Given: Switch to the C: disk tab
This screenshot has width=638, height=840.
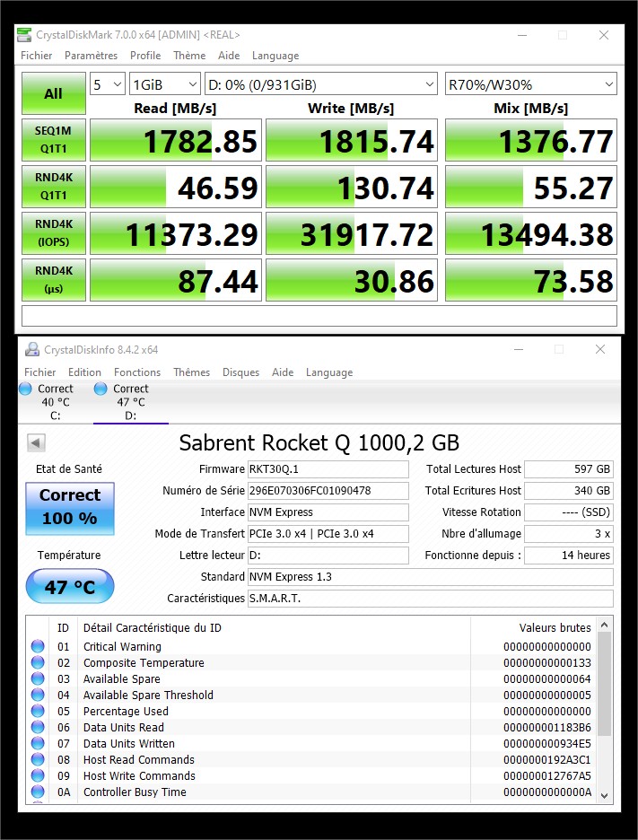Looking at the screenshot, I should click(56, 402).
